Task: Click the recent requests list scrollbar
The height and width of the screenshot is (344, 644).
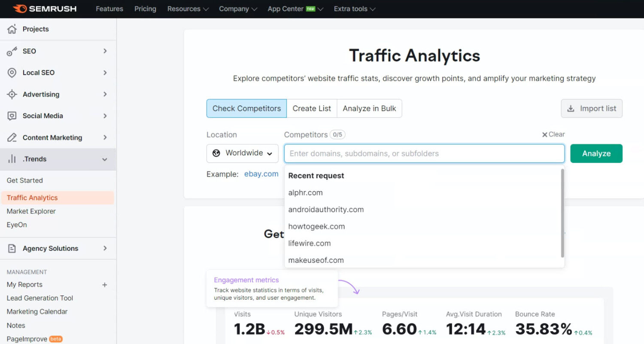Action: click(x=562, y=213)
